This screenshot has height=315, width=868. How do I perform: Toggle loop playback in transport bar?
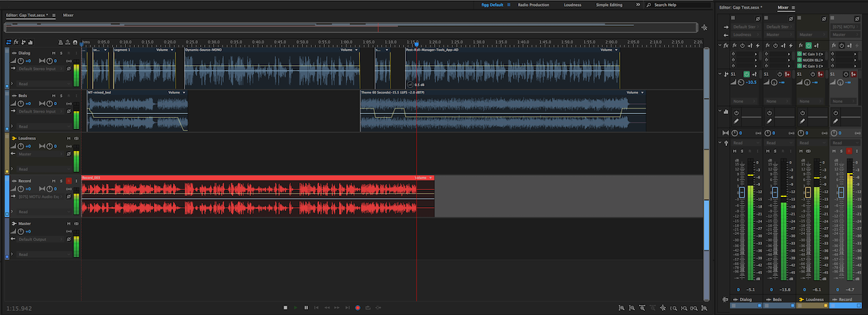(x=368, y=308)
